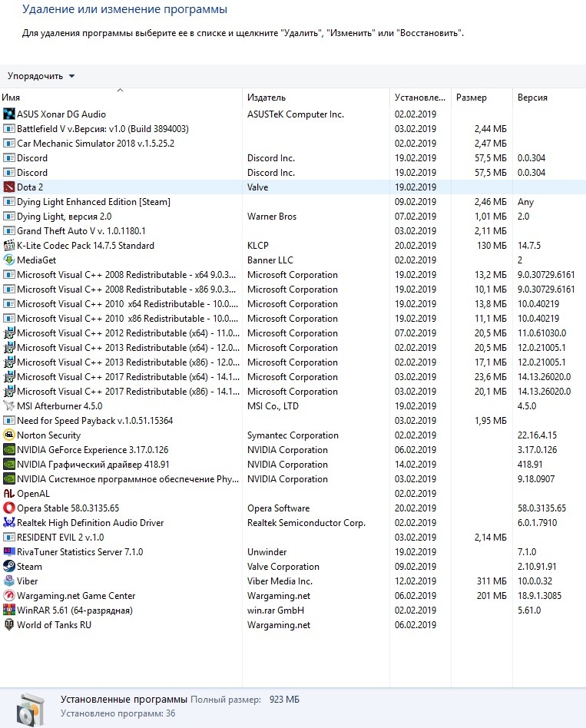Click the Dota 2 icon
This screenshot has height=728, width=586.
9,187
